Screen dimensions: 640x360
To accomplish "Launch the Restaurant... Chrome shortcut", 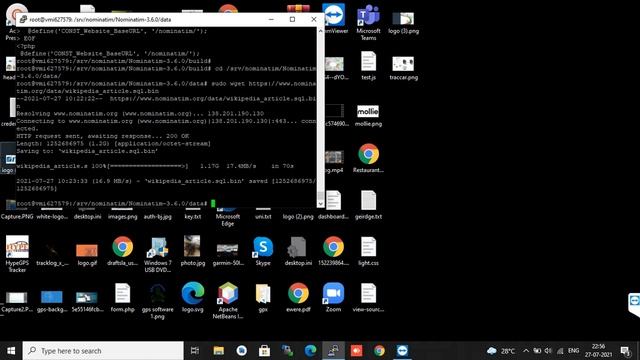I will coord(368,158).
